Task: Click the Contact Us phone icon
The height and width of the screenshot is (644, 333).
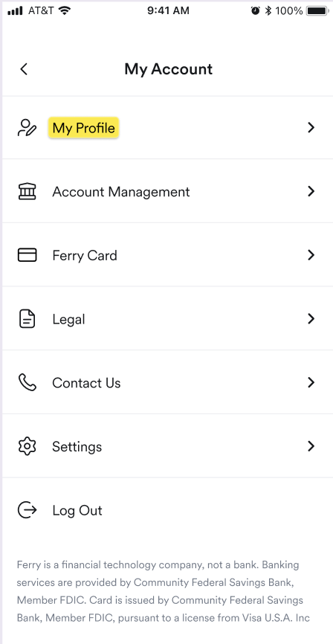Action: 27,382
